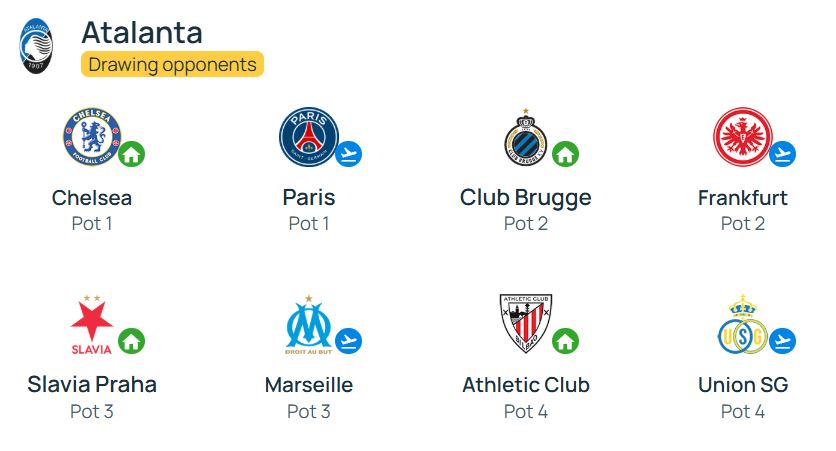Open the Paris Saint-Germain crest
Image resolution: width=836 pixels, height=451 pixels.
309,137
